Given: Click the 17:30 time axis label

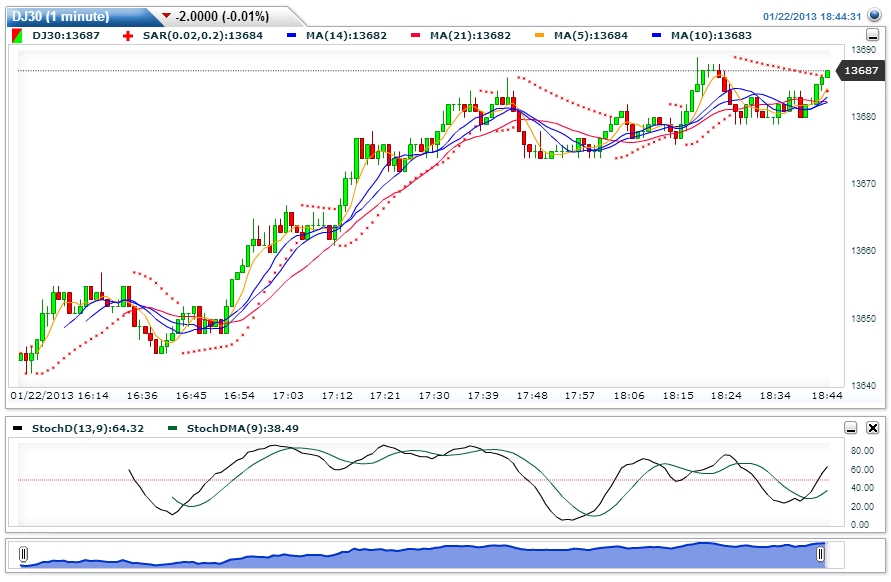Looking at the screenshot, I should tap(435, 395).
